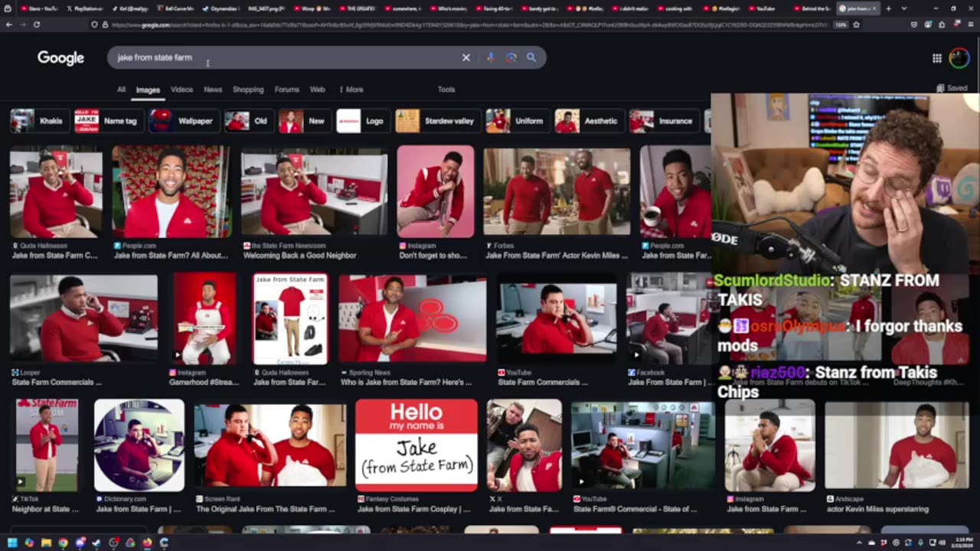The width and height of the screenshot is (980, 551).
Task: Click 'Jake From State Farm' Actor Kevin Miles caption
Action: coord(557,256)
